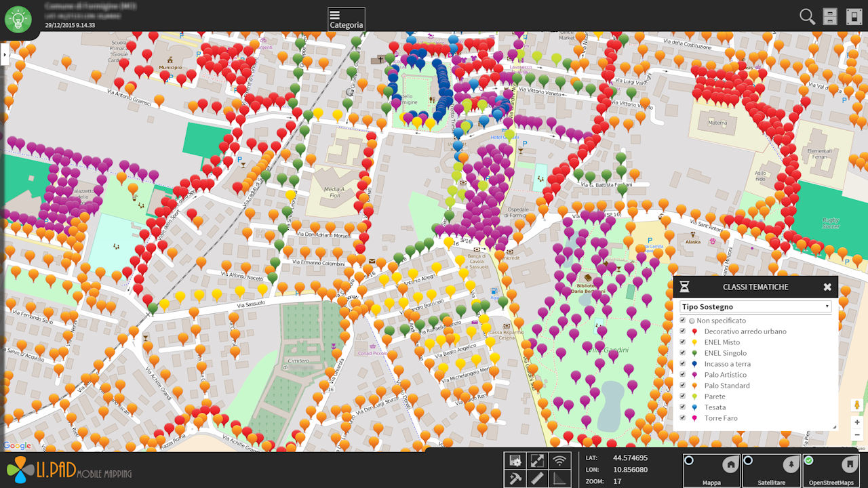The image size is (868, 488).
Task: Click the Wi-Fi signal icon
Action: coord(559,461)
